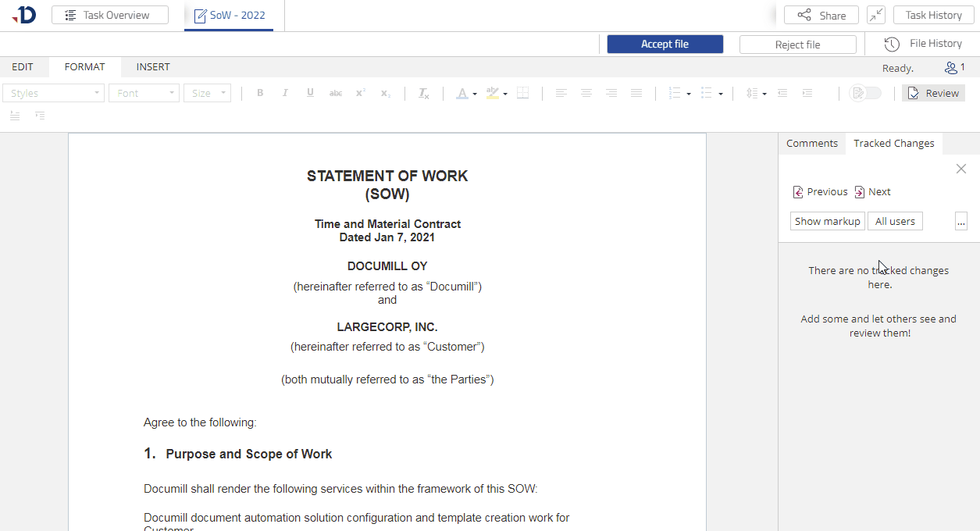The height and width of the screenshot is (531, 980).
Task: Go to the Previous tracked change
Action: (x=820, y=192)
